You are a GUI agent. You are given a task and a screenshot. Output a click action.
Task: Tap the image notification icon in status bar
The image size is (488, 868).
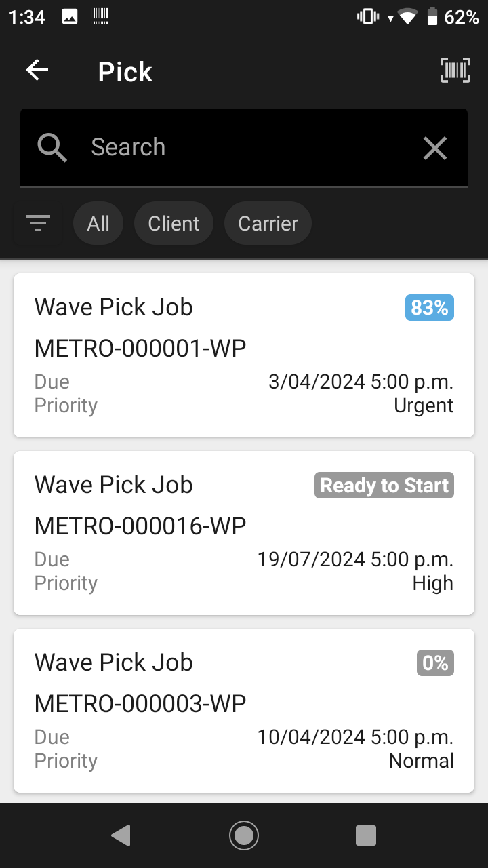(69, 18)
